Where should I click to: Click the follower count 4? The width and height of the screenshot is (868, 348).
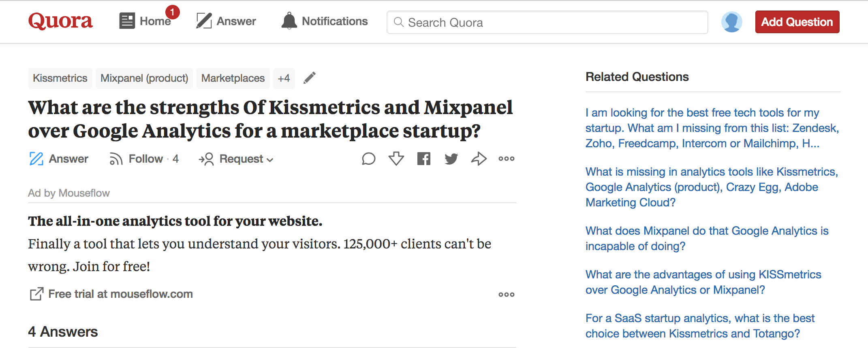pyautogui.click(x=175, y=159)
